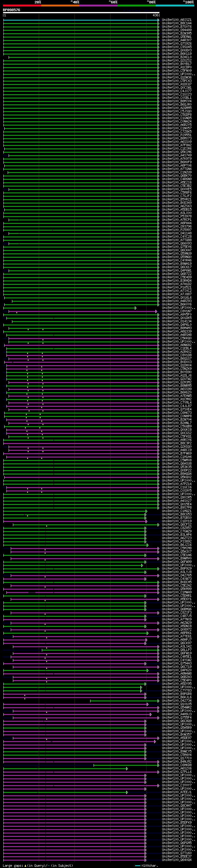Click hit label UniRef100_A2R4X2

pyautogui.click(x=176, y=352)
